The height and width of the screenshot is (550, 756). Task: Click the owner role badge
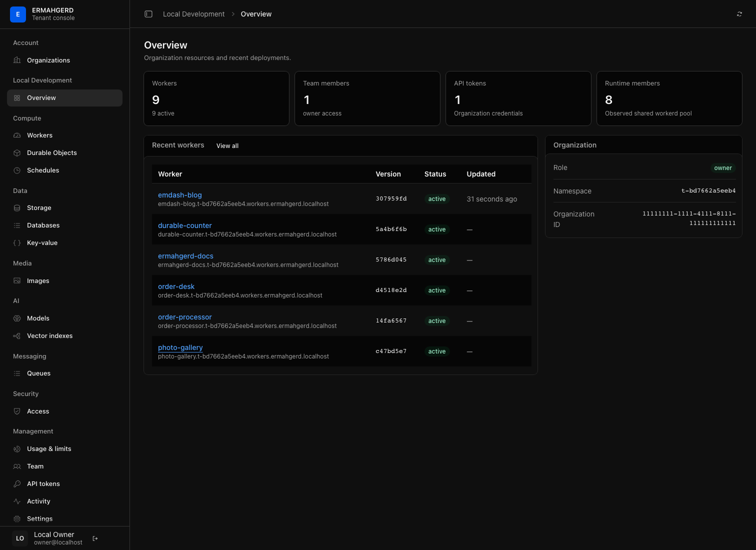723,168
